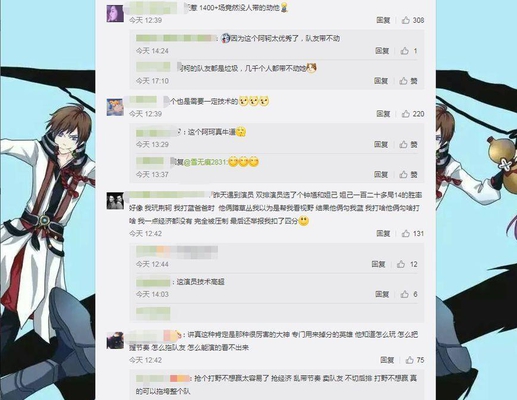This screenshot has height=400, width=517.
Task: Open the cartoon avatar beside 220-like comment
Action: pyautogui.click(x=115, y=107)
